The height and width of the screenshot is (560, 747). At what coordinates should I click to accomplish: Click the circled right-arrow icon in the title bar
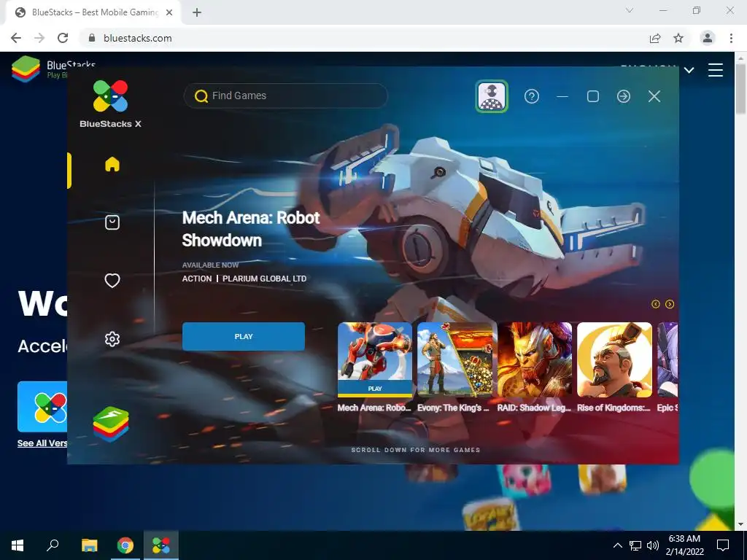[x=624, y=97]
